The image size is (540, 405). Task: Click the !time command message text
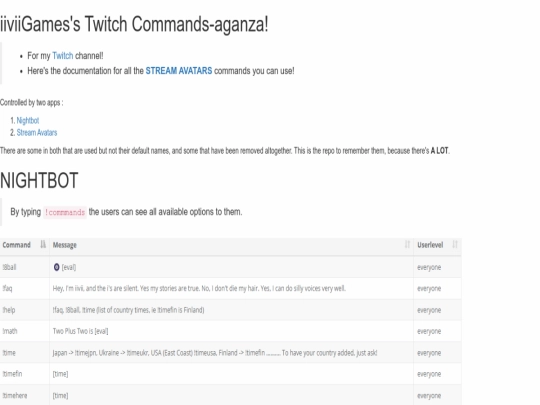click(x=215, y=353)
